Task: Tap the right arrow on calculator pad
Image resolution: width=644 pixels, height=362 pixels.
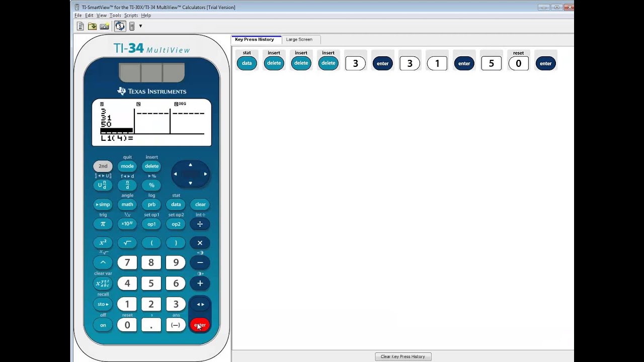Action: [x=205, y=174]
